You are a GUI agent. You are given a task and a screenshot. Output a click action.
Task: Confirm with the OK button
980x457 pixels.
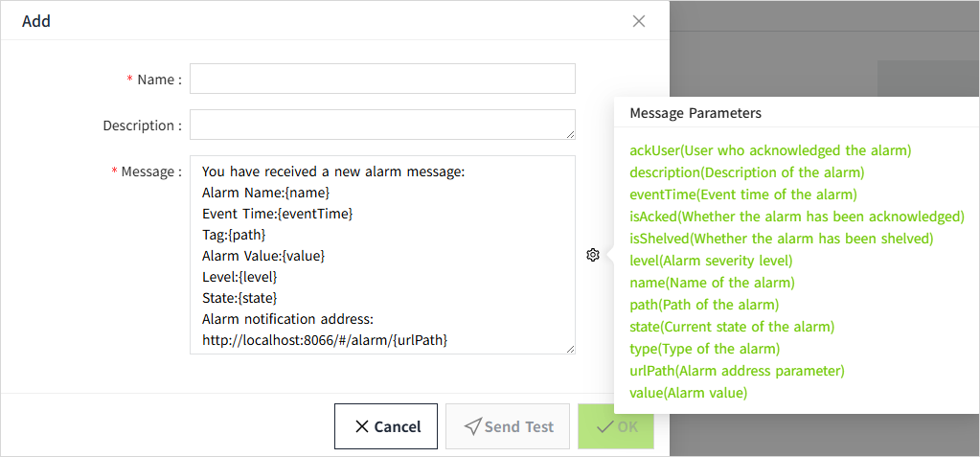pyautogui.click(x=616, y=426)
